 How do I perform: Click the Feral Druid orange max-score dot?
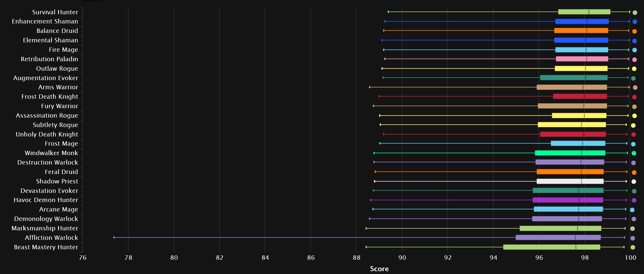point(634,172)
